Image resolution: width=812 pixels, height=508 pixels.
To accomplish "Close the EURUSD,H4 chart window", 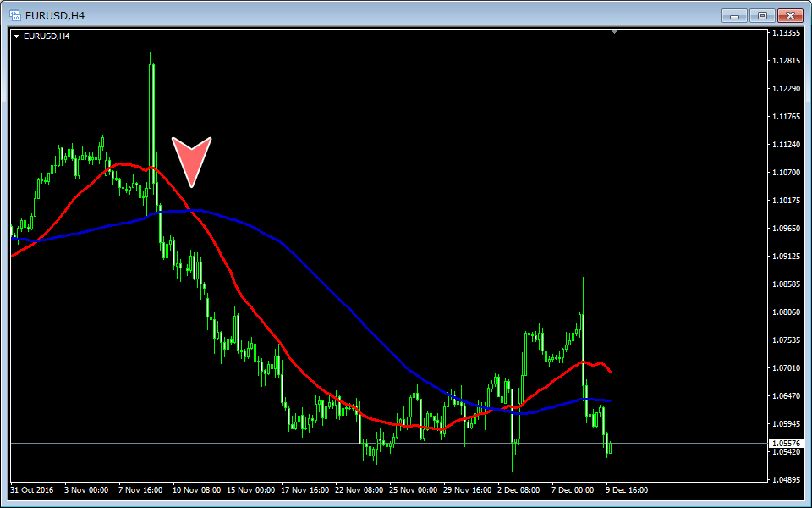I will (x=789, y=15).
